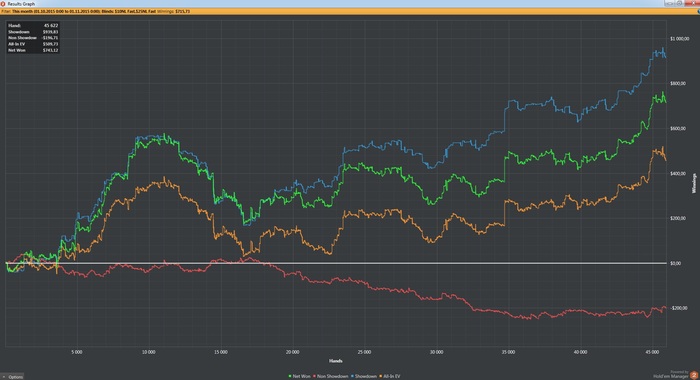The height and width of the screenshot is (380, 700).
Task: Toggle the Non Showdown legend entry
Action: [x=330, y=376]
